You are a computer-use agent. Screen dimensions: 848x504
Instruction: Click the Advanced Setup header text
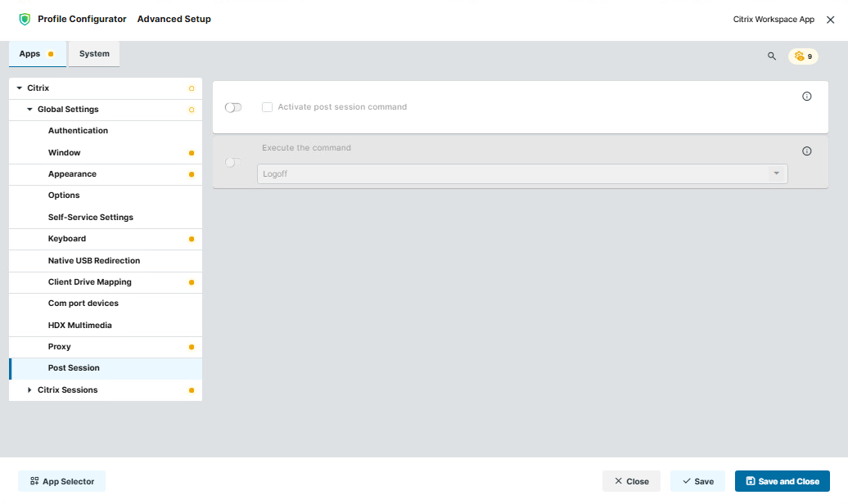174,20
